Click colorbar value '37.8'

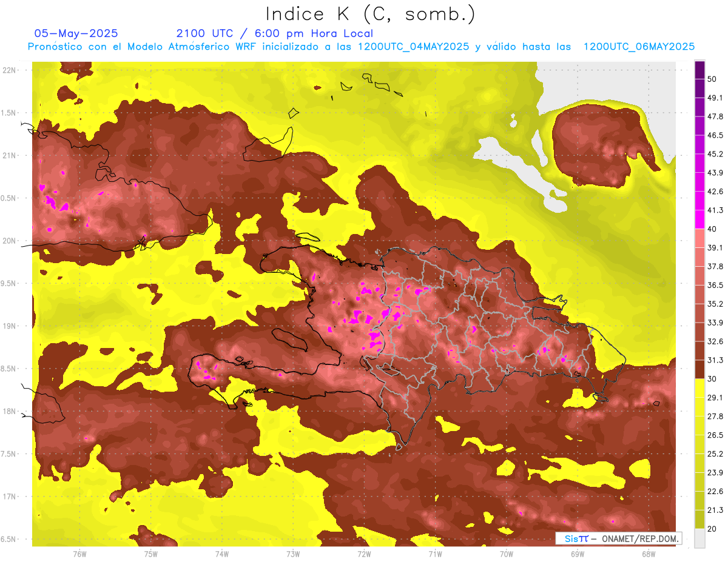coord(715,266)
